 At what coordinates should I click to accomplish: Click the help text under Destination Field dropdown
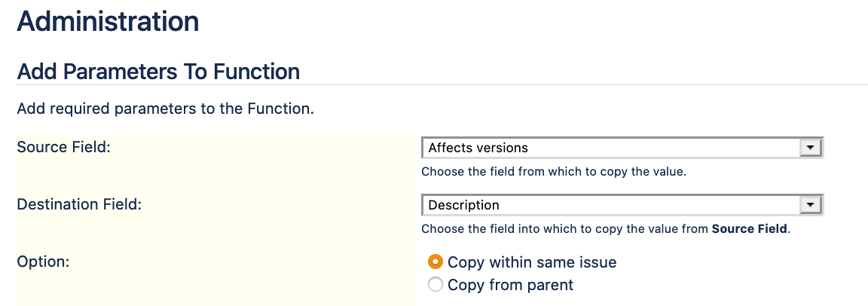pos(565,228)
